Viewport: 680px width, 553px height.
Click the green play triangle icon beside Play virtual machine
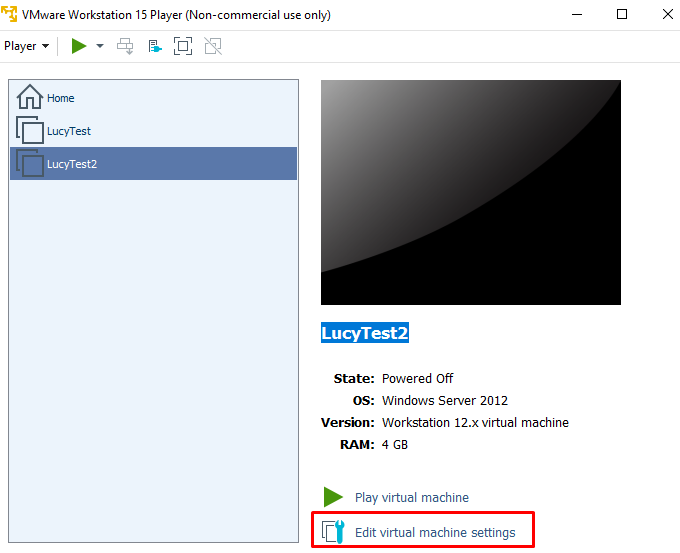tap(333, 497)
